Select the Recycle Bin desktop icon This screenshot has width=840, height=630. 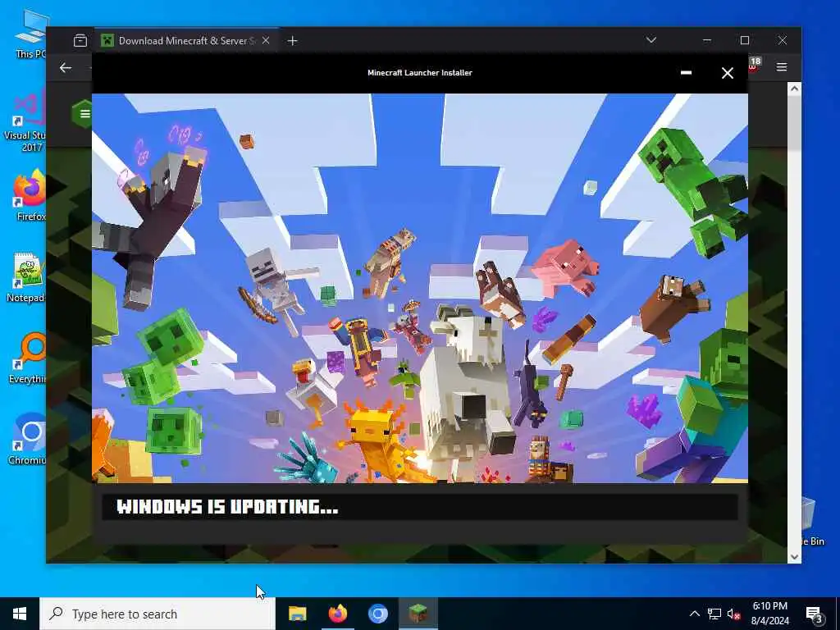tap(813, 523)
